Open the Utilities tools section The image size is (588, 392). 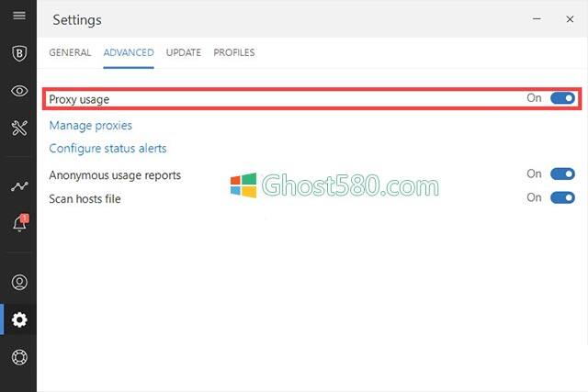click(x=19, y=129)
